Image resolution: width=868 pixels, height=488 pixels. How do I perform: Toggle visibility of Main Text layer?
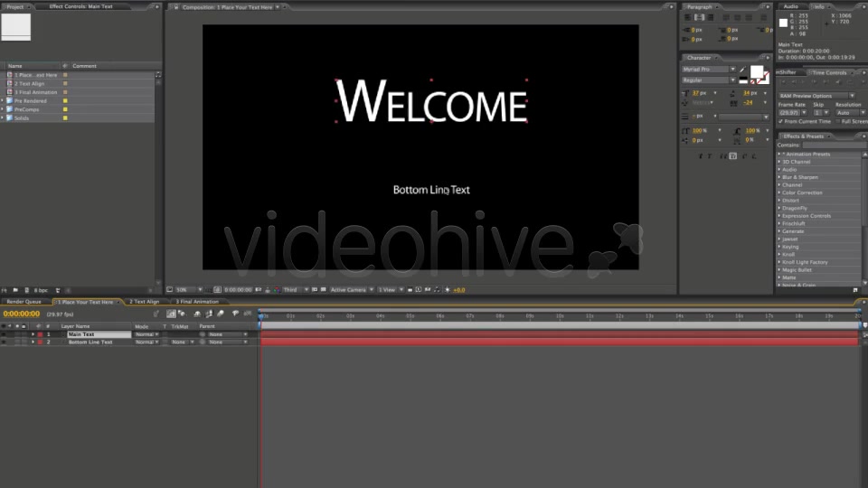pyautogui.click(x=4, y=334)
